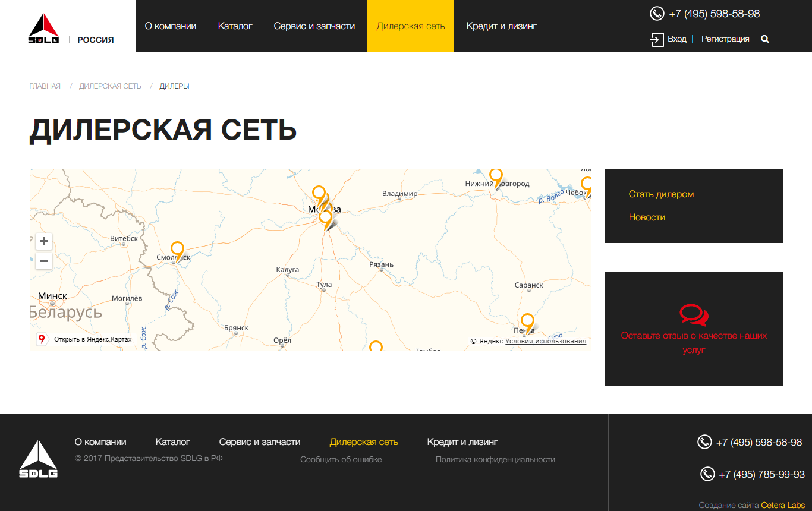Zoom out the map with minus button
The height and width of the screenshot is (511, 812).
pos(44,261)
